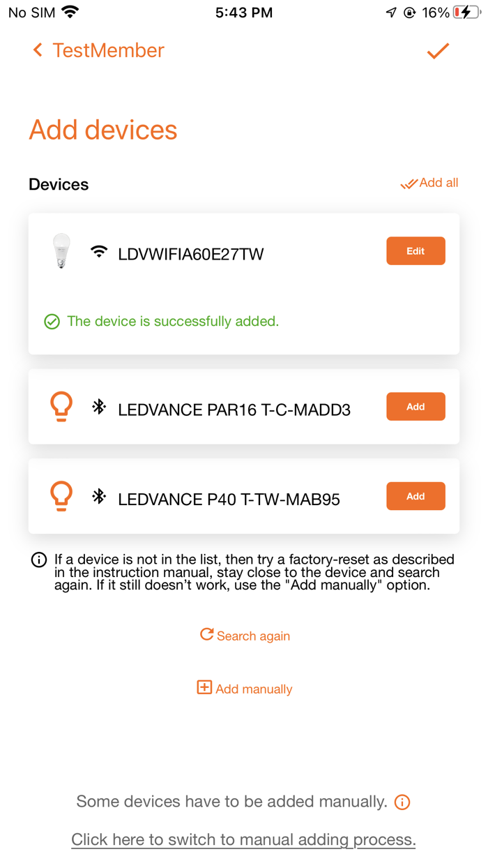Open the manual adding process link

tap(243, 839)
